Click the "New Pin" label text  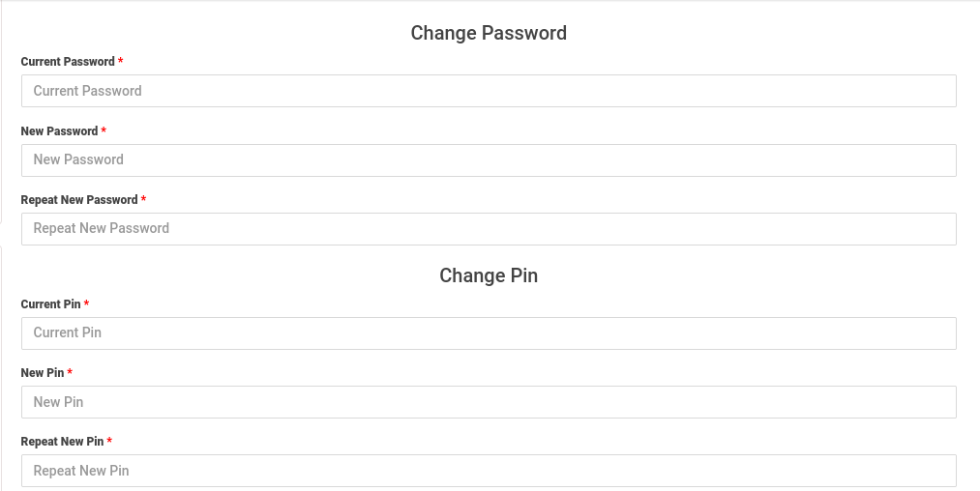click(42, 373)
